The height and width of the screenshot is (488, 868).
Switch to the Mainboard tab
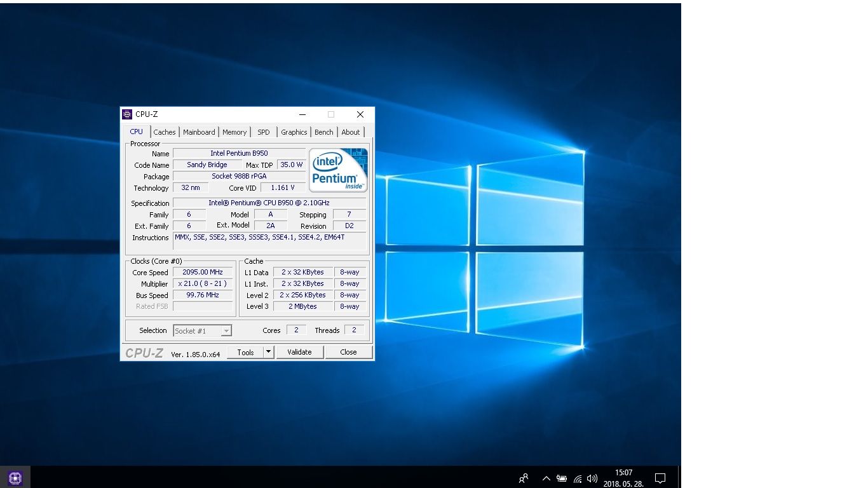point(199,132)
